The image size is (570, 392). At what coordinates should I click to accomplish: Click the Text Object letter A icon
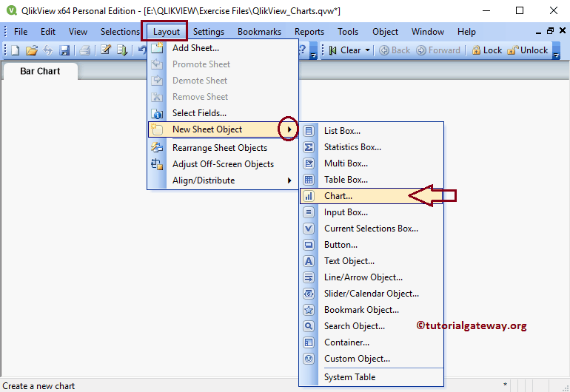point(309,261)
